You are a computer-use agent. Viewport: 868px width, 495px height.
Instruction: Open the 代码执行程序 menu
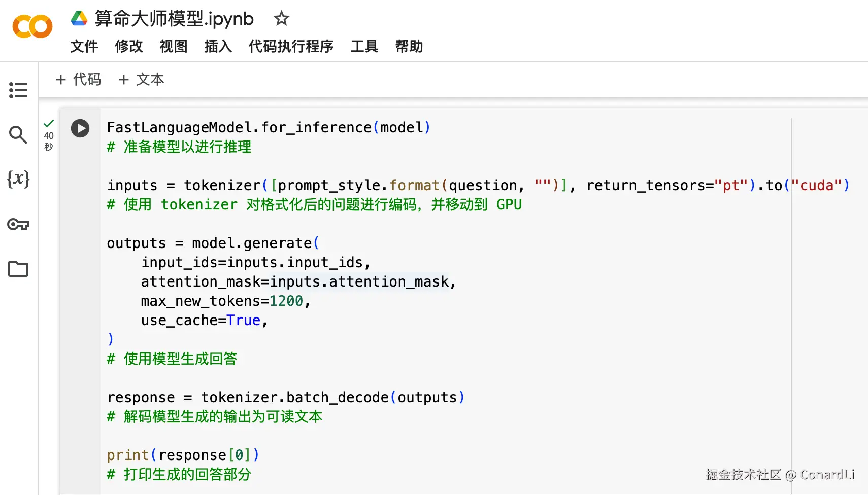291,46
